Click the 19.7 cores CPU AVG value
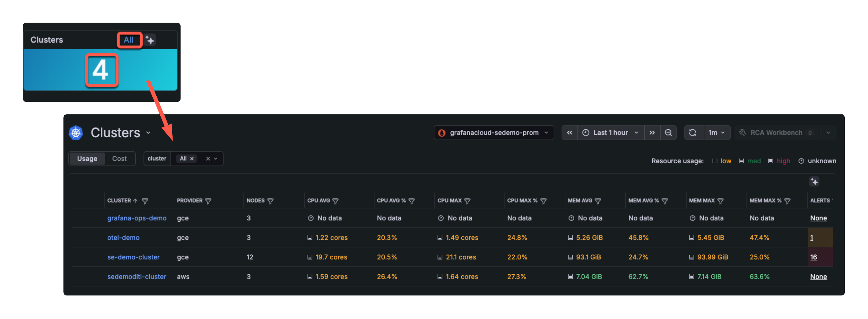 point(331,257)
